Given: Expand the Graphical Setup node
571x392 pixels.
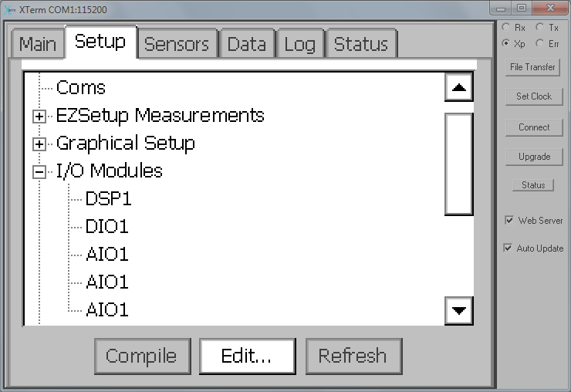Looking at the screenshot, I should coord(39,144).
